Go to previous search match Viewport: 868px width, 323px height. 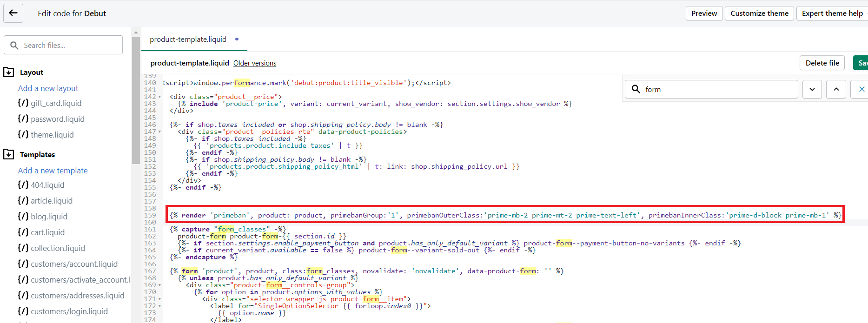pyautogui.click(x=836, y=89)
